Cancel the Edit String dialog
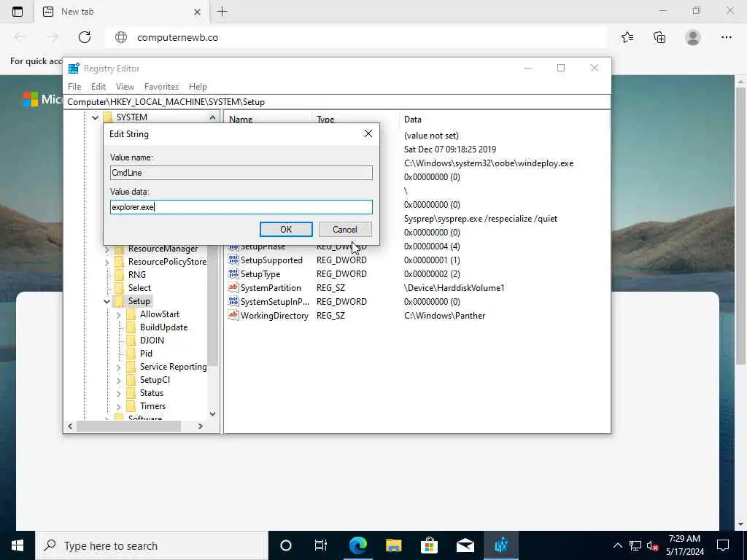747x560 pixels. click(x=345, y=229)
